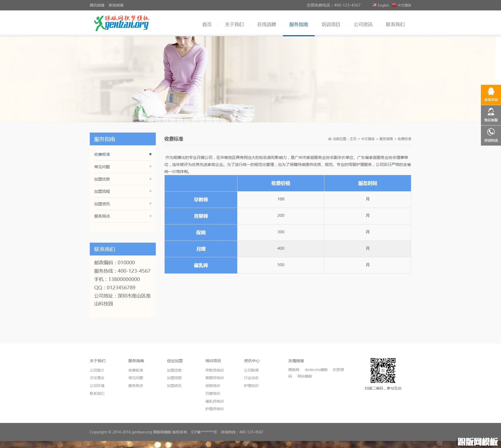The height and width of the screenshot is (448, 501).
Task: Click the 腾讯微博 link in the top bar
Action: click(x=97, y=5)
